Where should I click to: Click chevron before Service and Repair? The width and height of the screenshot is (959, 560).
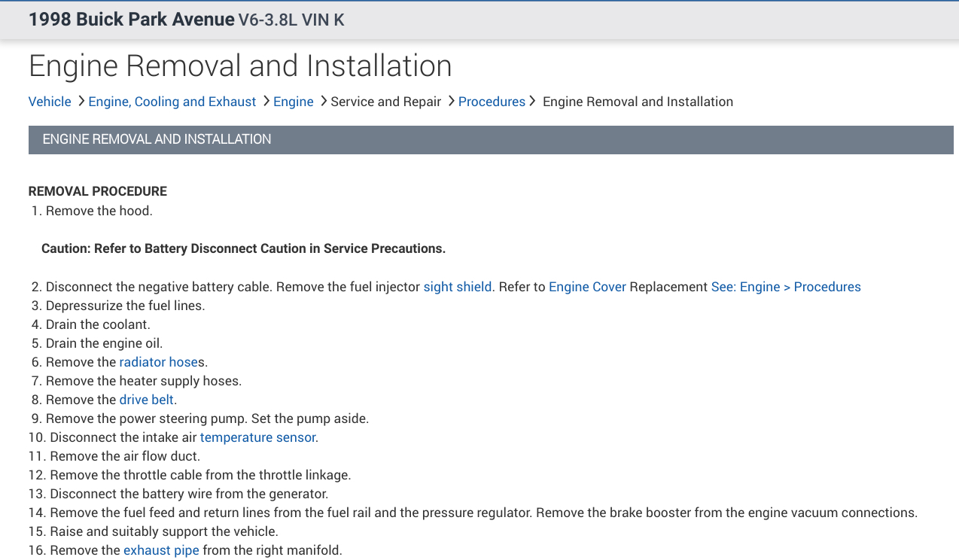(x=323, y=101)
